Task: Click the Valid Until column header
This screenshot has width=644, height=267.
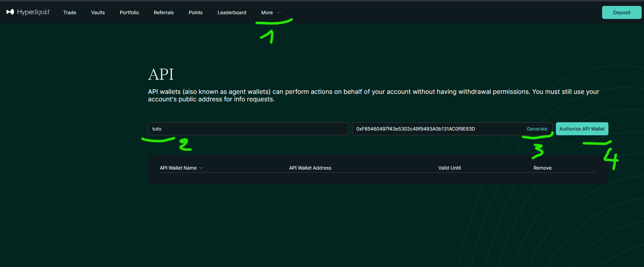Action: (450, 168)
